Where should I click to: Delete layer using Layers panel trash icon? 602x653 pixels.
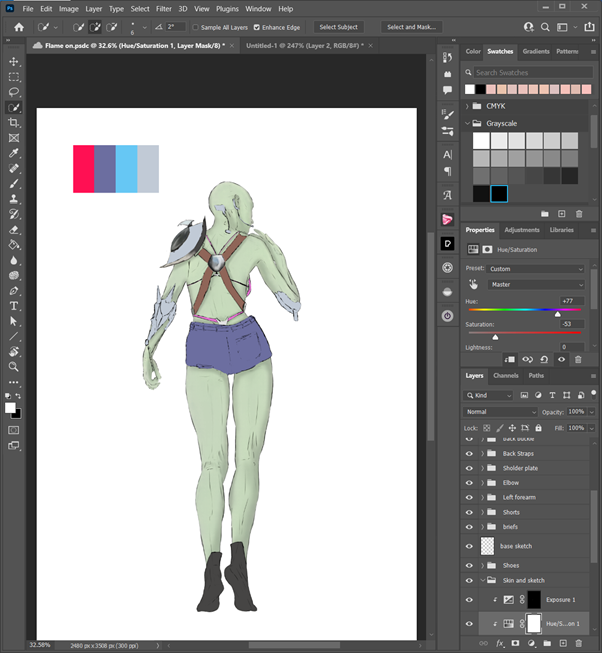pos(579,643)
